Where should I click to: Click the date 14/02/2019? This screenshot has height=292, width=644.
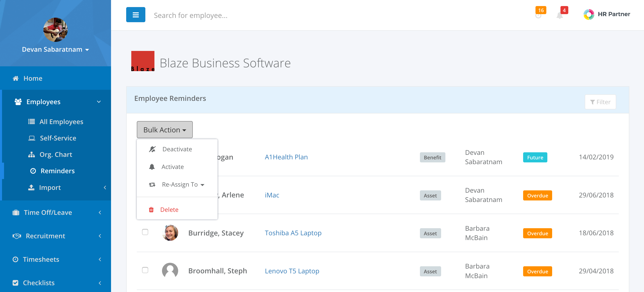tap(596, 157)
